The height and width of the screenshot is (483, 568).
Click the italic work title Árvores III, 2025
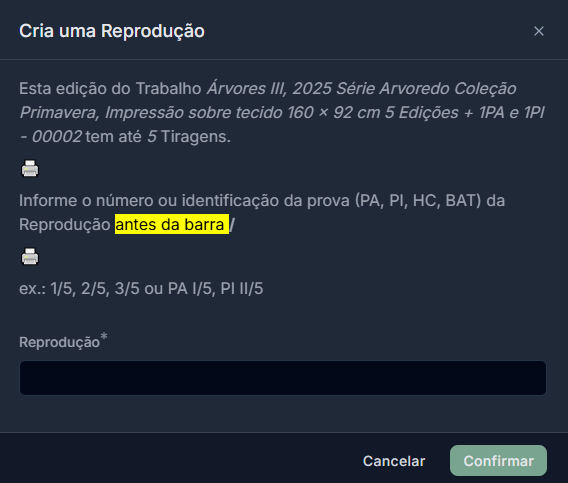click(269, 88)
